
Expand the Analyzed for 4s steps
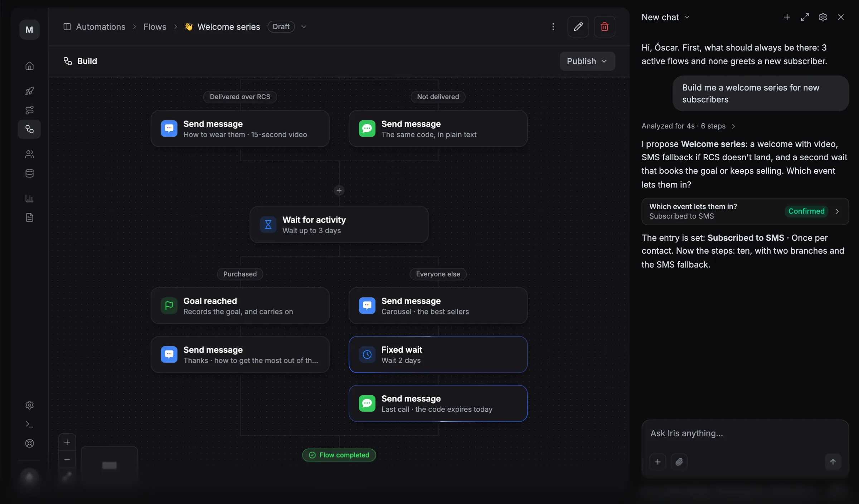(688, 126)
